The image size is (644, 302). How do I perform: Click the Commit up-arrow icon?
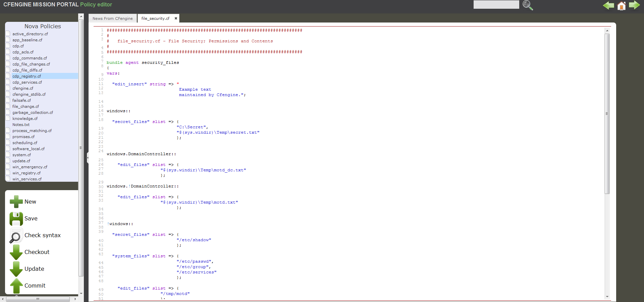(16, 286)
